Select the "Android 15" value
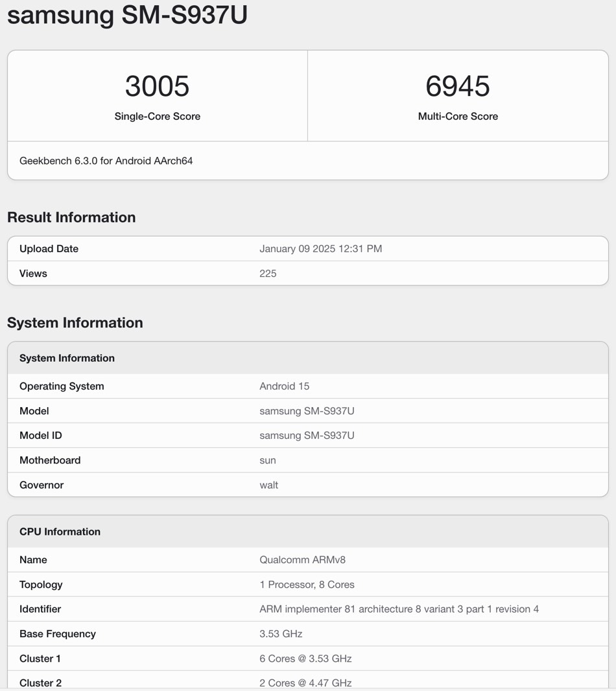The width and height of the screenshot is (616, 691). [285, 386]
